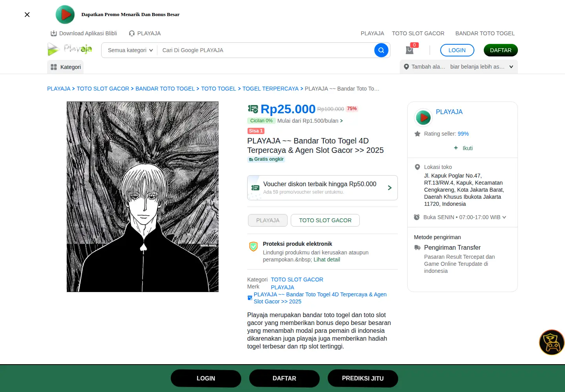
Task: Click the red play logo in promo banner
Action: click(65, 15)
